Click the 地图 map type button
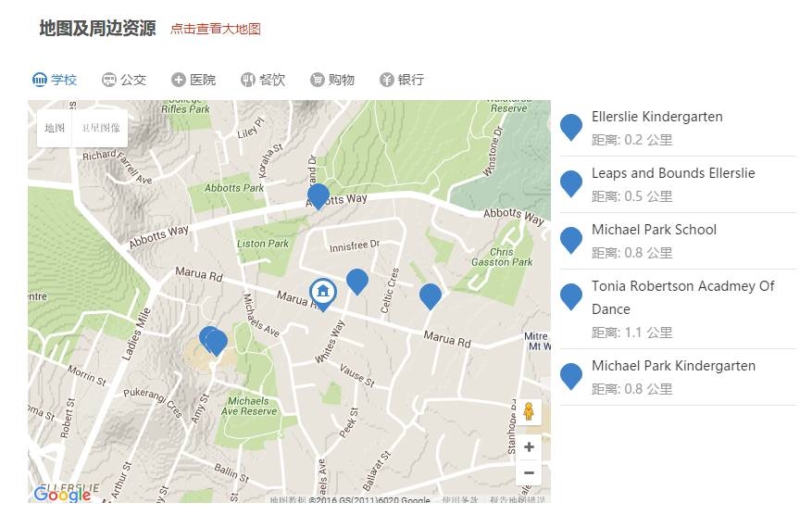 pyautogui.click(x=55, y=128)
